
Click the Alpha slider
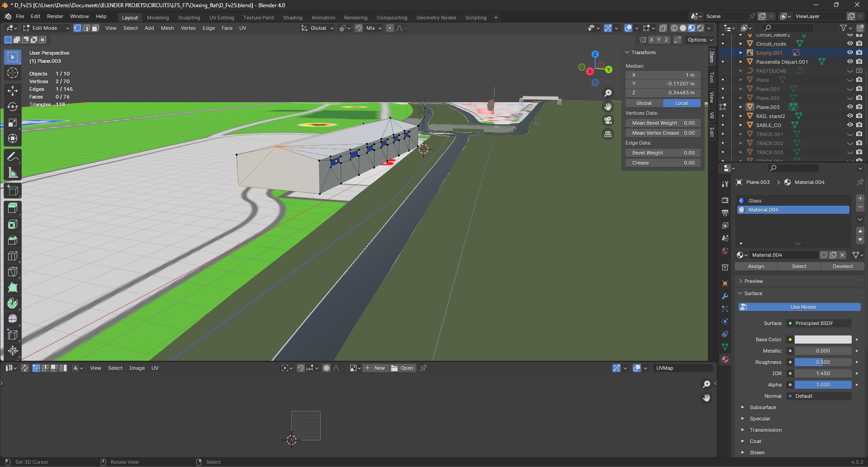(823, 385)
